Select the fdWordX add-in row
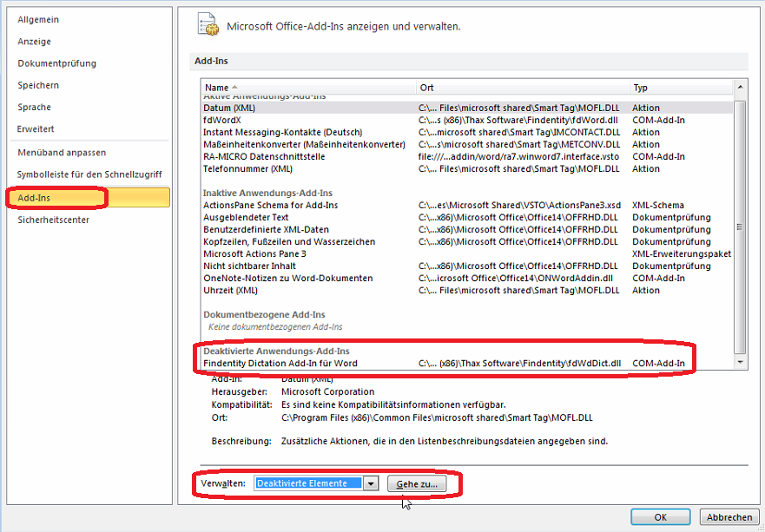 [x=467, y=120]
